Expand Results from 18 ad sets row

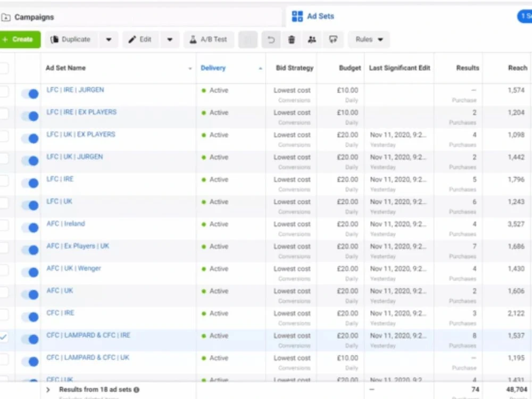pyautogui.click(x=48, y=390)
